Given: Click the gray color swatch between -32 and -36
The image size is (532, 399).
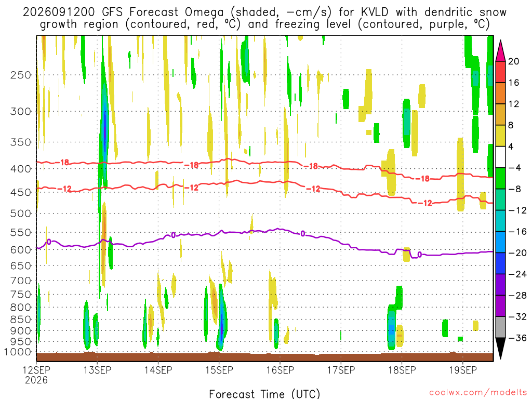Looking at the screenshot, I should [x=500, y=327].
